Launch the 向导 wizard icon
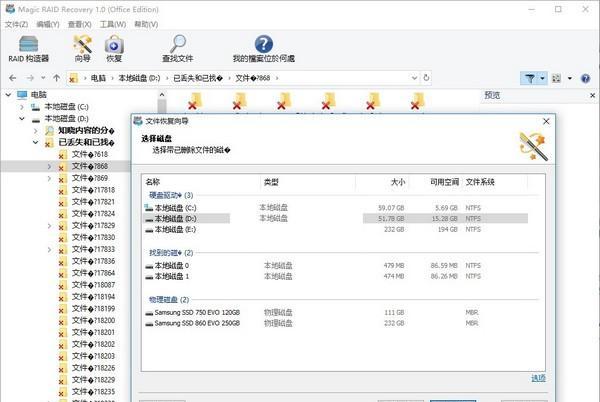600x402 pixels. click(x=83, y=49)
